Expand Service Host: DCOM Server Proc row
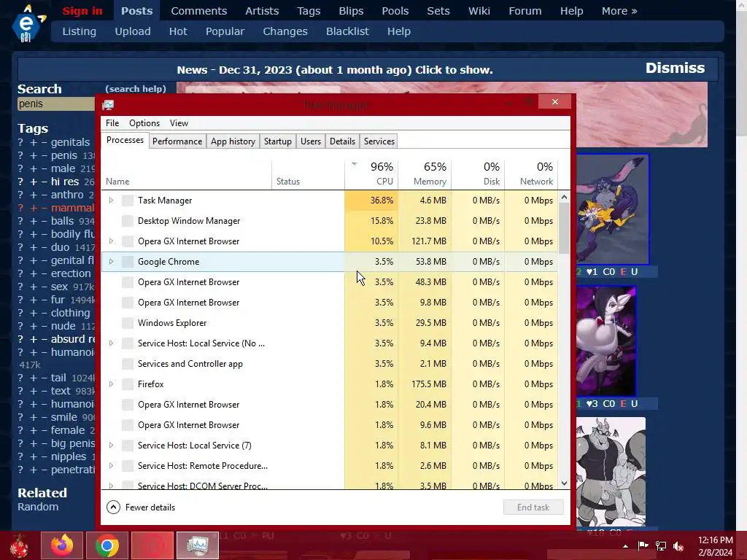Image resolution: width=747 pixels, height=560 pixels. pos(111,486)
